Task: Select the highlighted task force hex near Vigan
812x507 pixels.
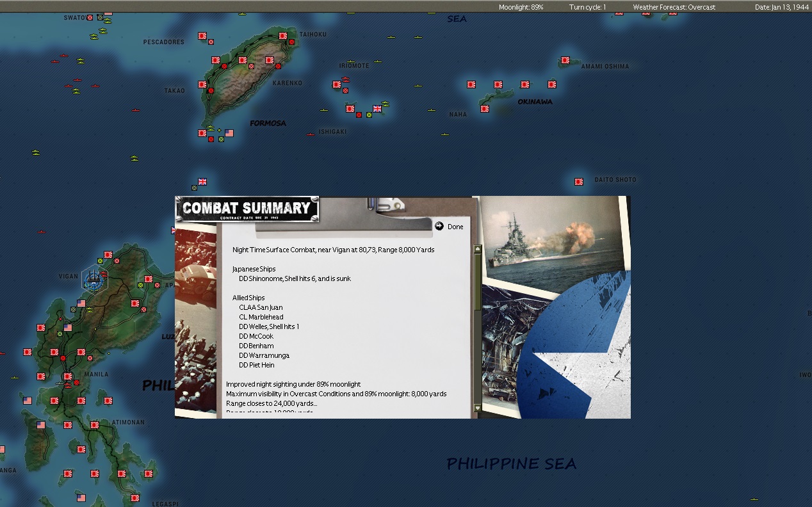Action: pos(95,279)
